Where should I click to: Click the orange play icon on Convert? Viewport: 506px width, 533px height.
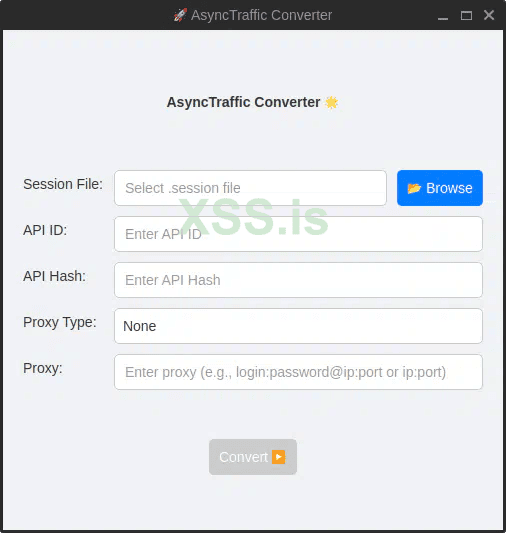coord(279,457)
